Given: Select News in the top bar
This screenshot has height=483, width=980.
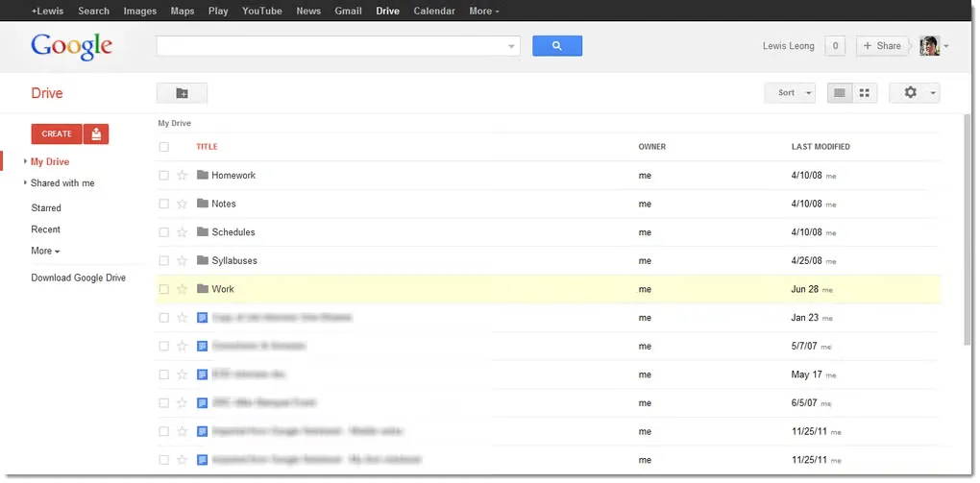Looking at the screenshot, I should coord(308,11).
